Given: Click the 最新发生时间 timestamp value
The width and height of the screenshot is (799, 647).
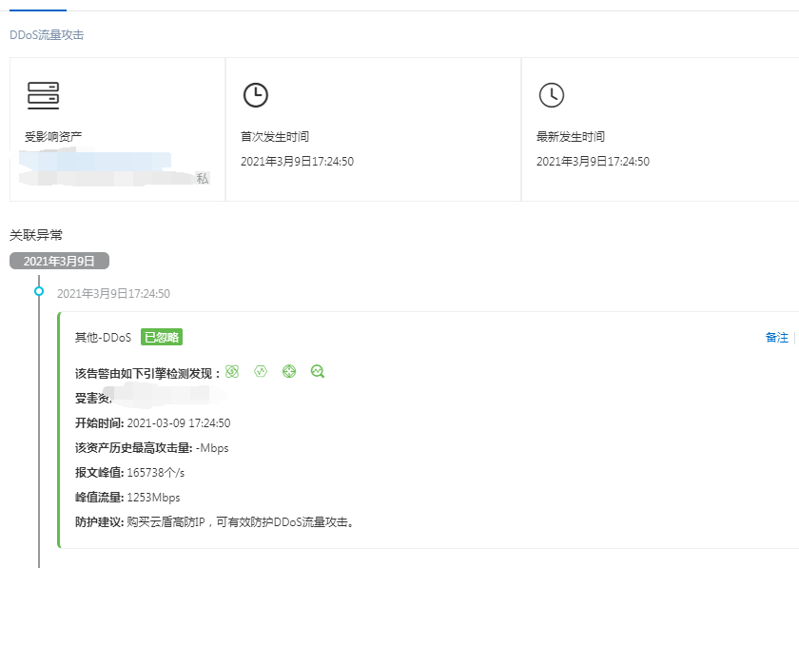Looking at the screenshot, I should (593, 162).
